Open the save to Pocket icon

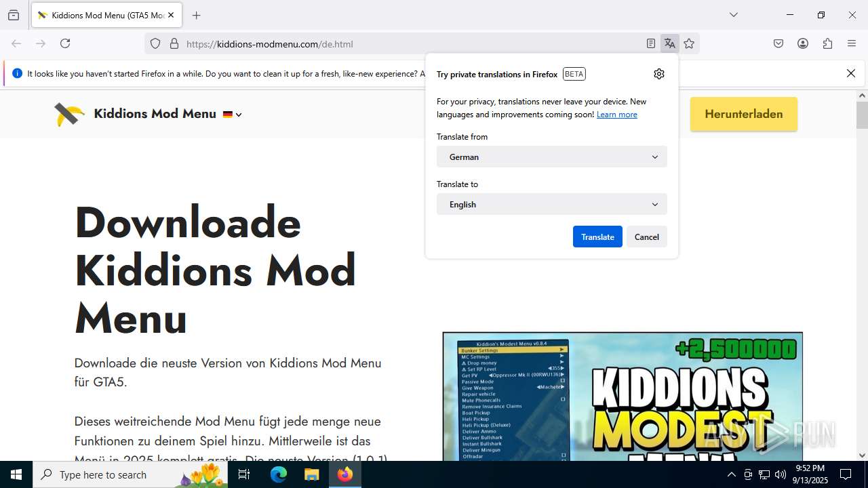(778, 43)
